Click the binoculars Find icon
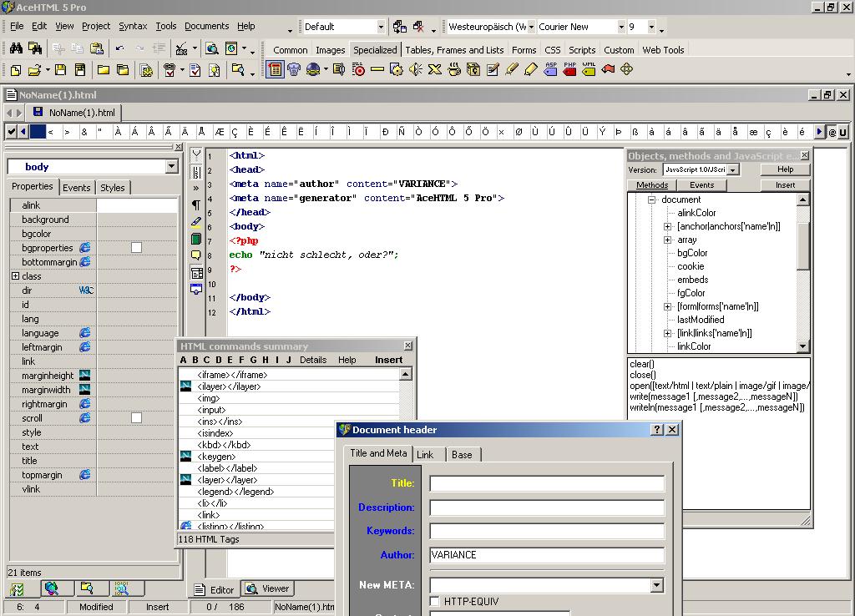This screenshot has width=855, height=616. pos(16,48)
